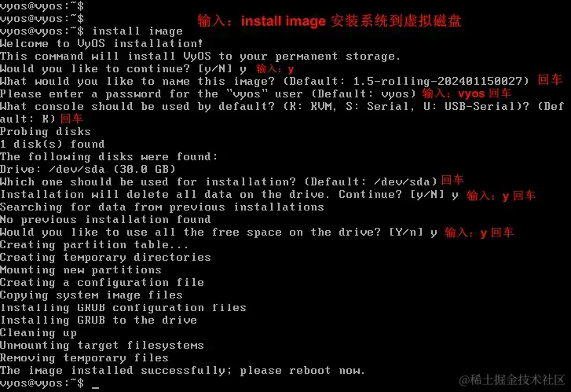Click the red 'y' annotation after continue prompt
The width and height of the screenshot is (571, 392).
click(x=291, y=69)
